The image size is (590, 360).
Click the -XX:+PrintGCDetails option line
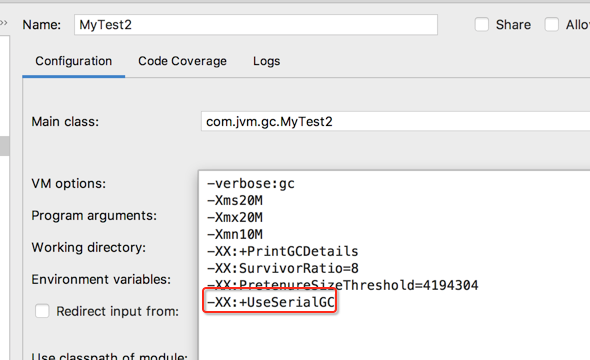click(283, 251)
